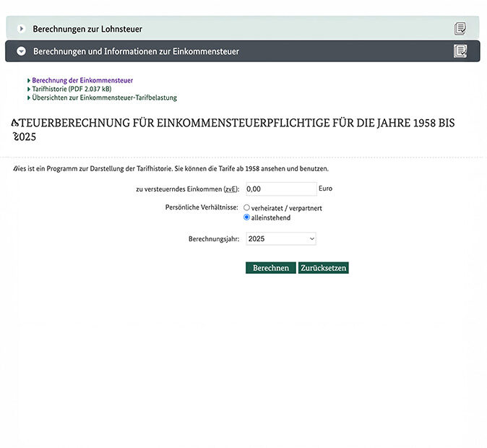Open Übersichten zur Einkommensteuer-Tarifbelastung link
The width and height of the screenshot is (487, 448).
point(104,98)
